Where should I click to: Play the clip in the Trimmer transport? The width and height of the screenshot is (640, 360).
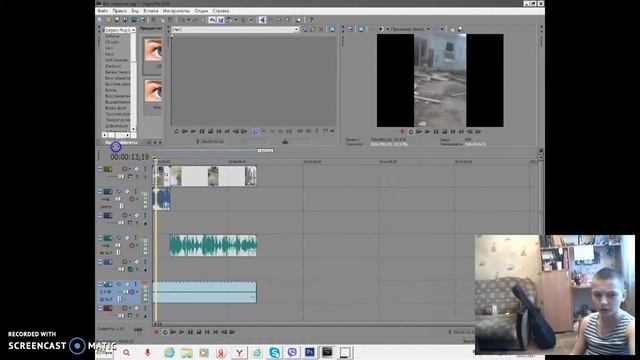click(193, 131)
